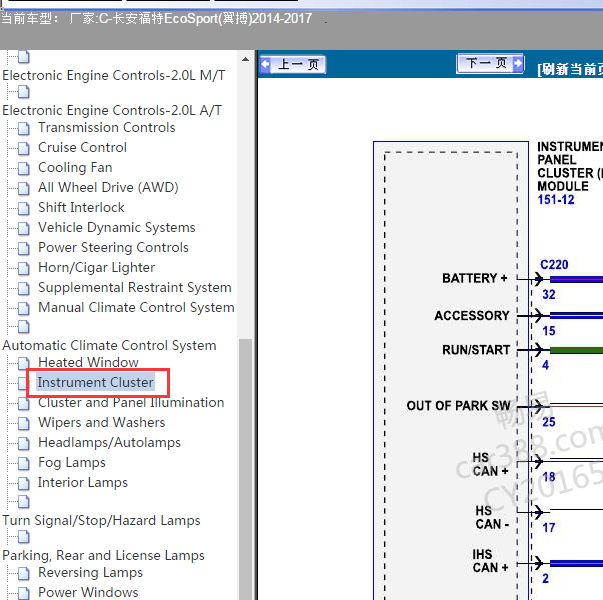The width and height of the screenshot is (603, 600).
Task: Click the HS CAN - label
Action: 492,517
